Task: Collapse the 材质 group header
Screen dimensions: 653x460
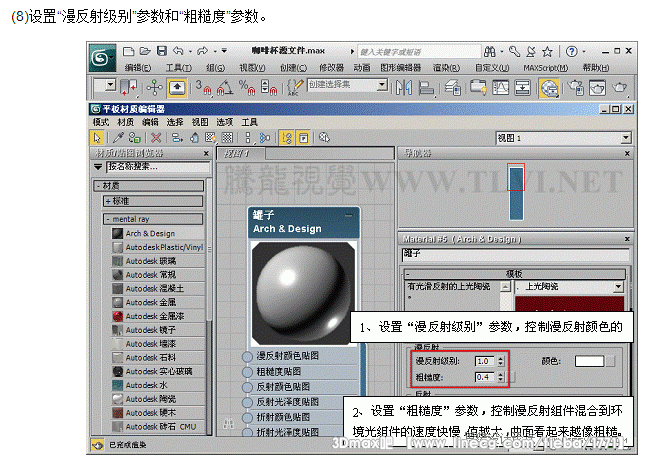Action: (x=149, y=186)
